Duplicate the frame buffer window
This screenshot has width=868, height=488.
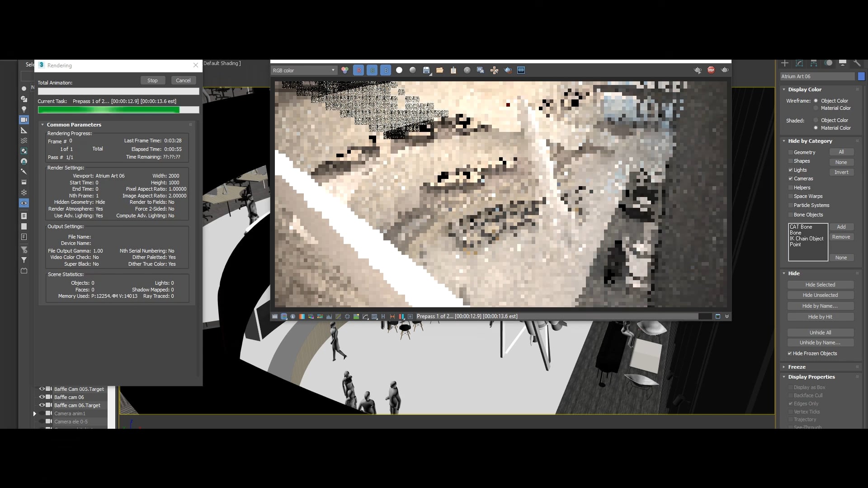[x=481, y=70]
